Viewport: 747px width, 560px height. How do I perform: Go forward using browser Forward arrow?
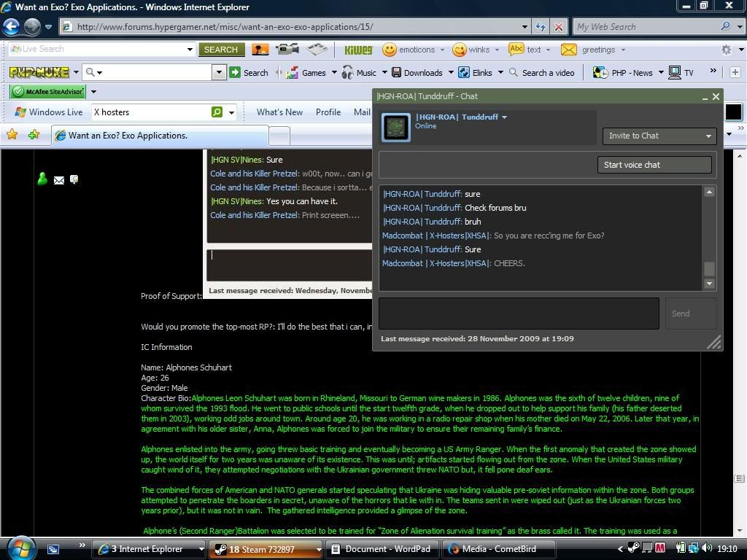point(32,27)
